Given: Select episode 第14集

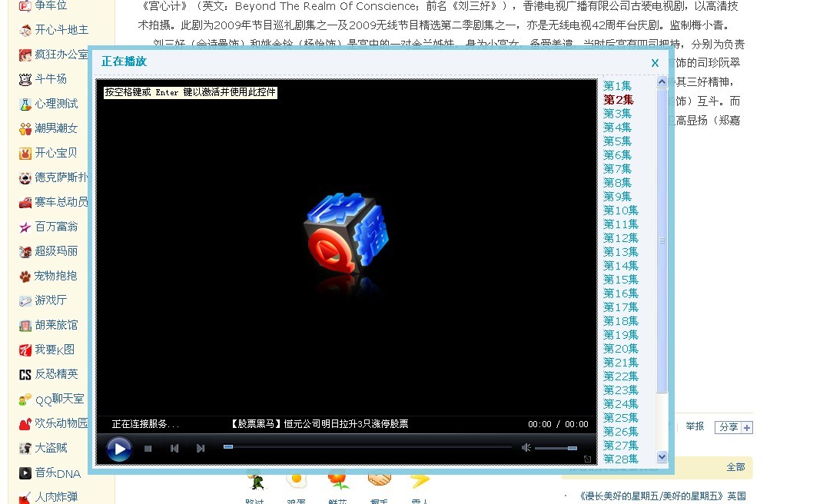Looking at the screenshot, I should tap(620, 265).
